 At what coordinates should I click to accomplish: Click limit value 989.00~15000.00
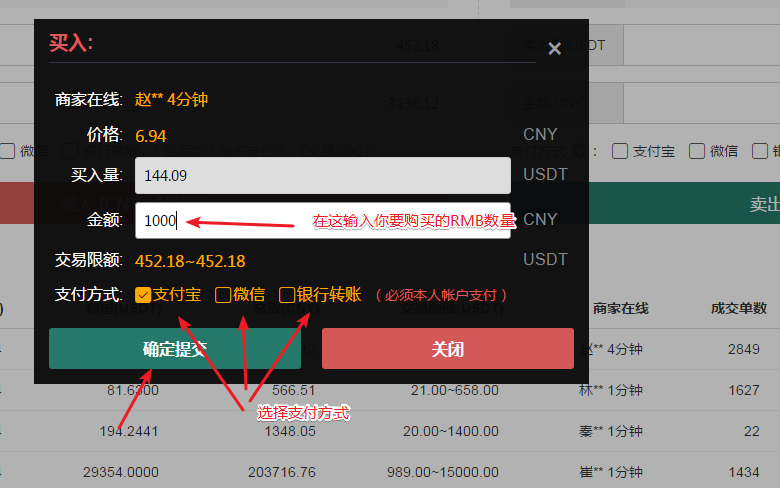(443, 472)
